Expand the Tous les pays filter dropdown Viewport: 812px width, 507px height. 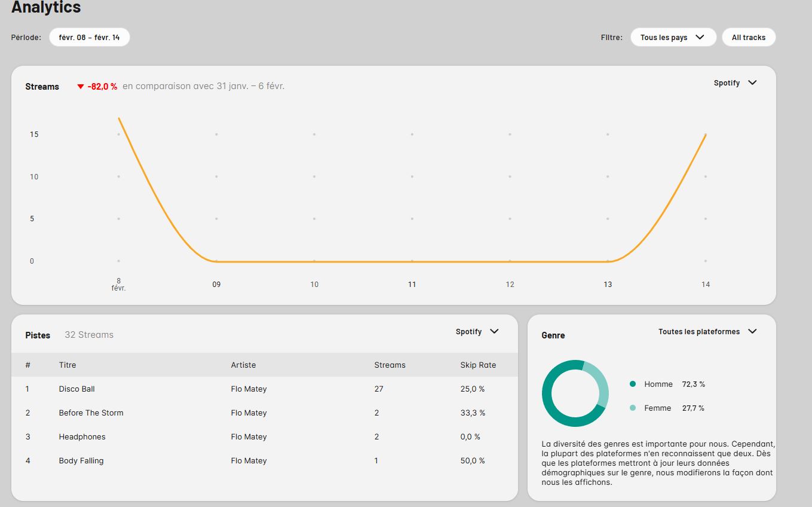(x=673, y=37)
